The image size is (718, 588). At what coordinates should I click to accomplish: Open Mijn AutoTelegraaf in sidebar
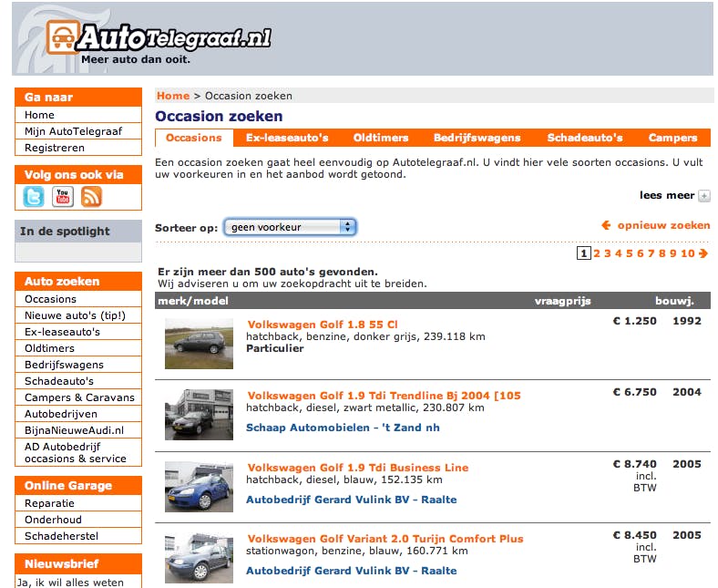tap(78, 131)
